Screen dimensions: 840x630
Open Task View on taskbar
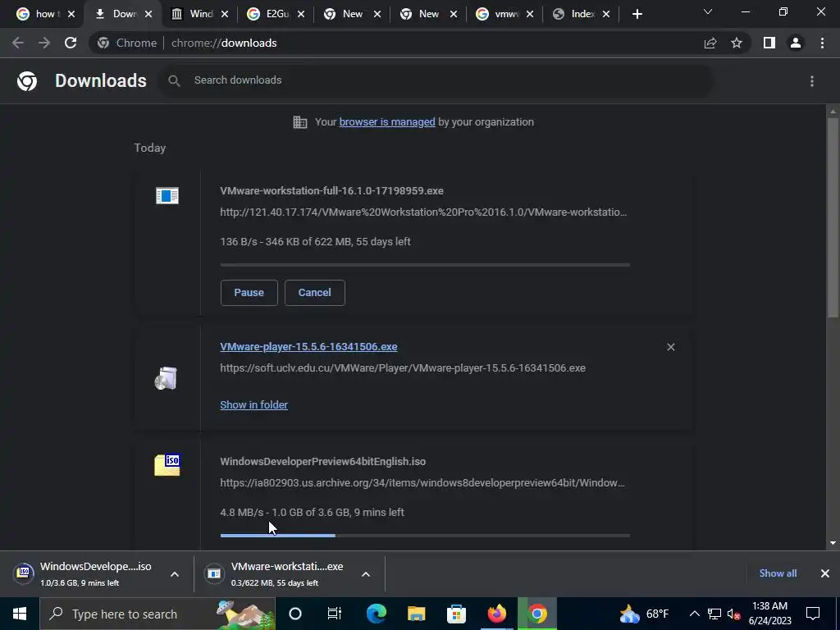(335, 614)
